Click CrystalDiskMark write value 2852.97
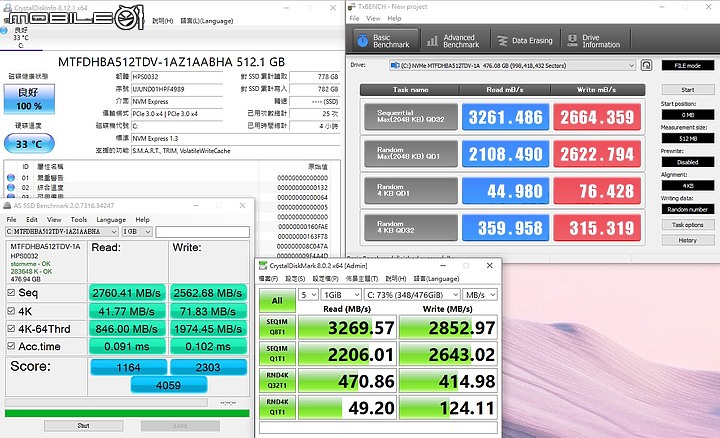This screenshot has width=720, height=438. [x=448, y=327]
